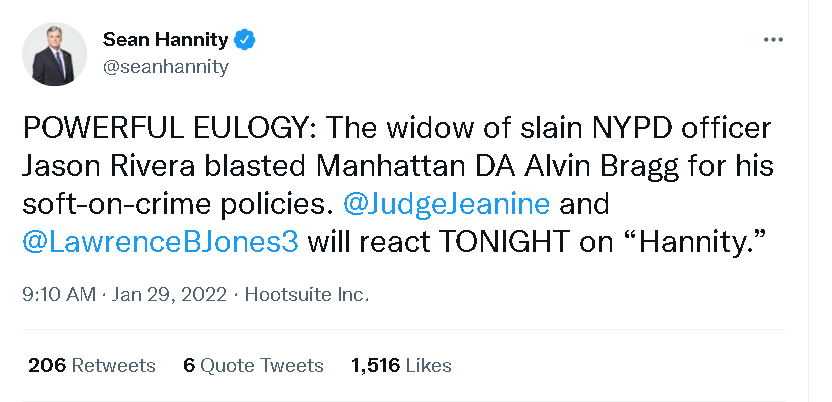
Task: Show the 6 Quote Tweets
Action: coord(253,365)
